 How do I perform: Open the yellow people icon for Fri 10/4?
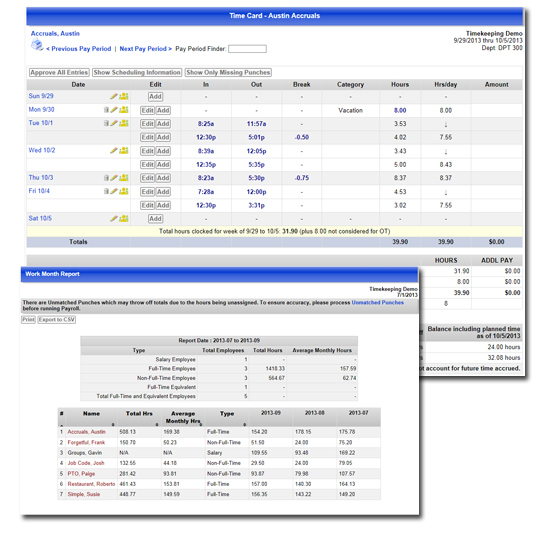pyautogui.click(x=123, y=191)
